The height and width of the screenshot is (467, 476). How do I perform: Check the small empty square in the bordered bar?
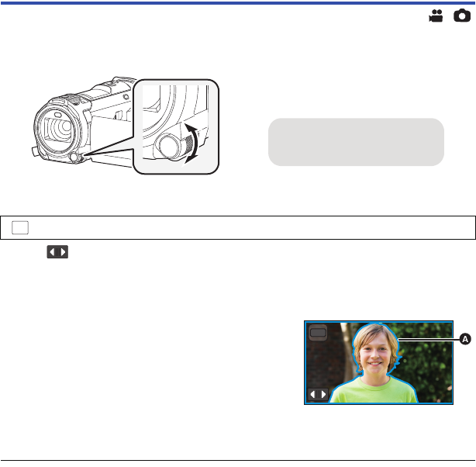[x=20, y=227]
